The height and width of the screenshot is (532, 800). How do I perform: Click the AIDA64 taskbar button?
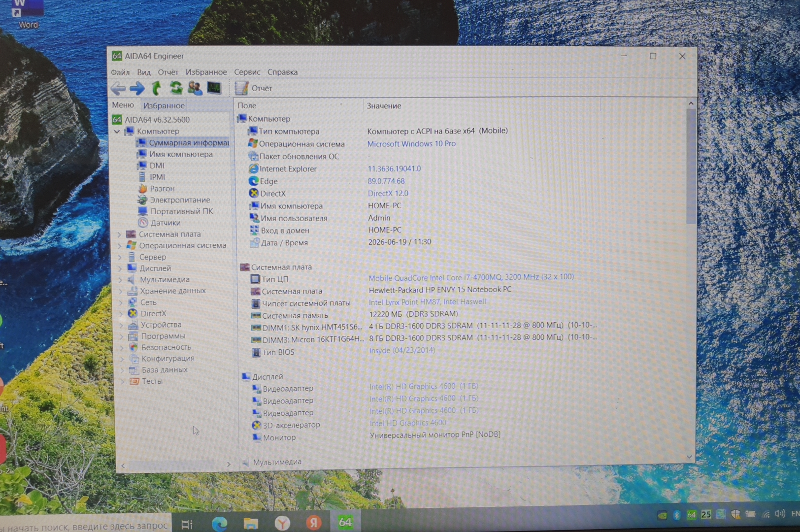(x=345, y=522)
